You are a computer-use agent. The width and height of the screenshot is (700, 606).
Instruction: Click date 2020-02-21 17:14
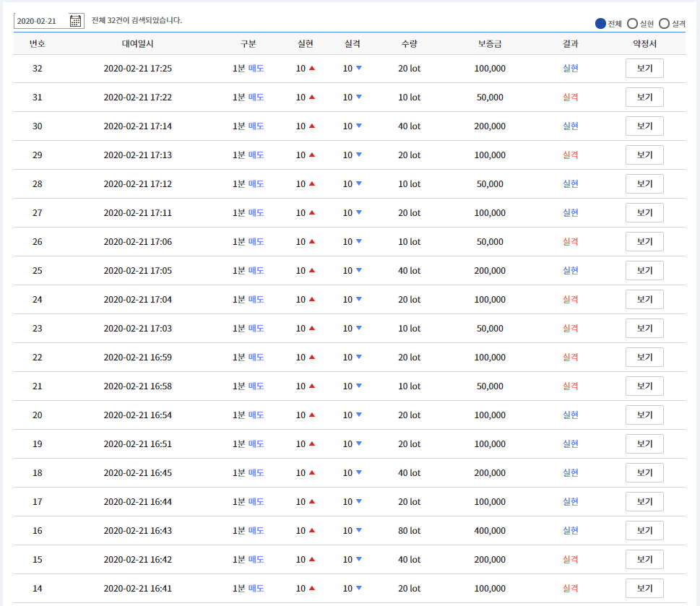(137, 126)
